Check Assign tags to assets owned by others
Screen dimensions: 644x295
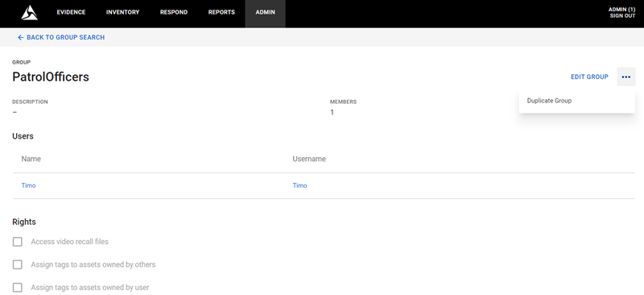[17, 264]
